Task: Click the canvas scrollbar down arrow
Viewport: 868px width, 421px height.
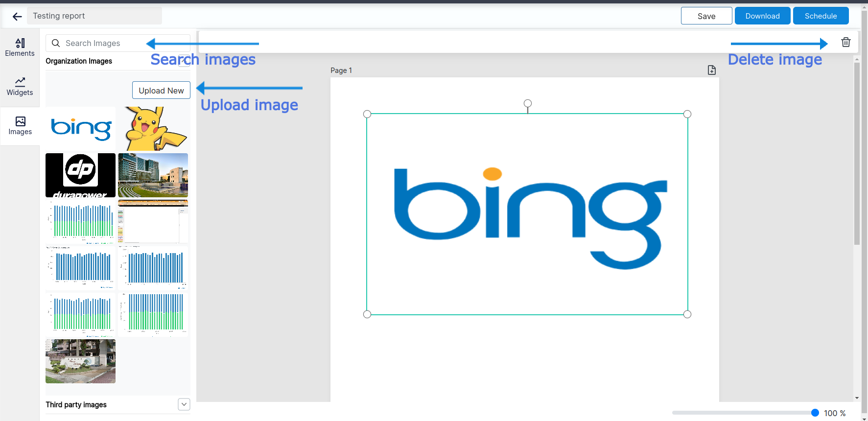Action: point(857,398)
